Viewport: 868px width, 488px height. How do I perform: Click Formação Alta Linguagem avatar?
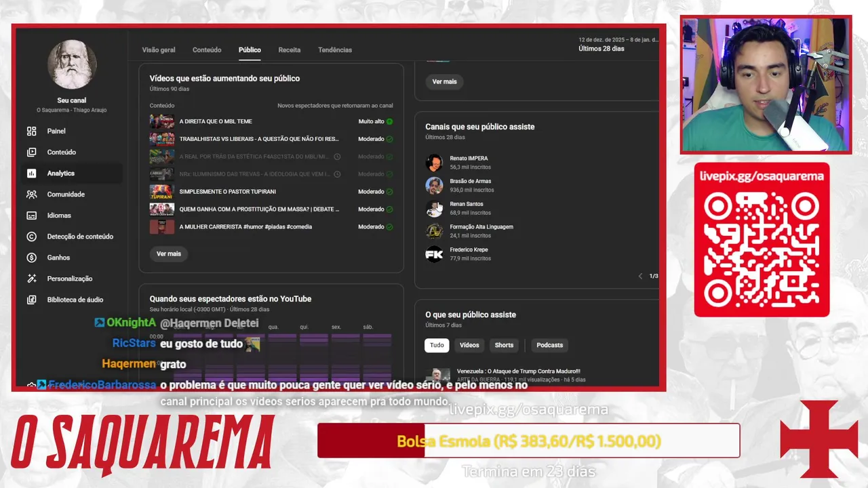coord(434,231)
